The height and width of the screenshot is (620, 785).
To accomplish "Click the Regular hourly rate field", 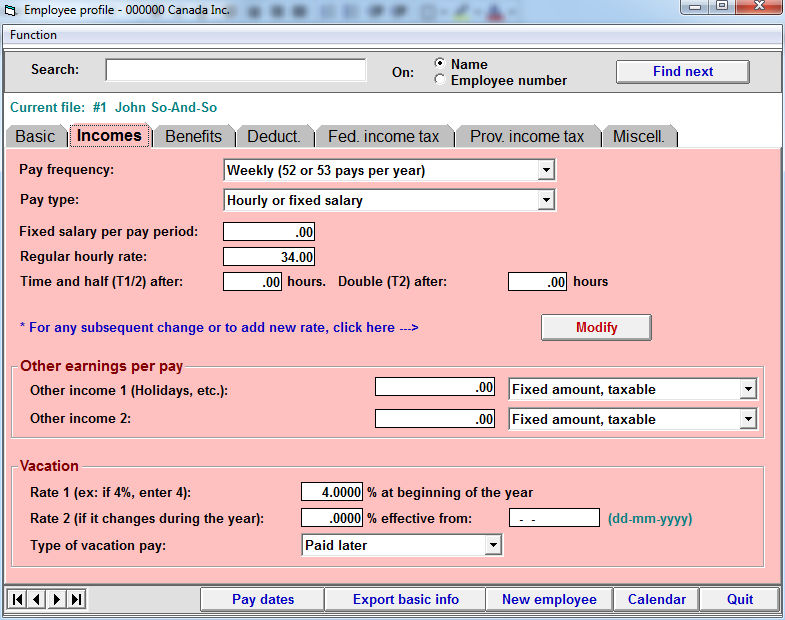I will (x=269, y=257).
